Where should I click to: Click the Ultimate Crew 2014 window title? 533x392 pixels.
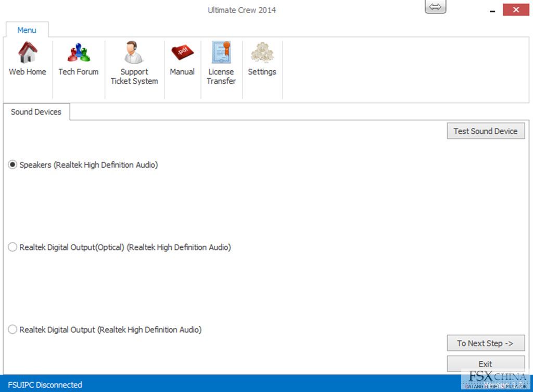242,10
